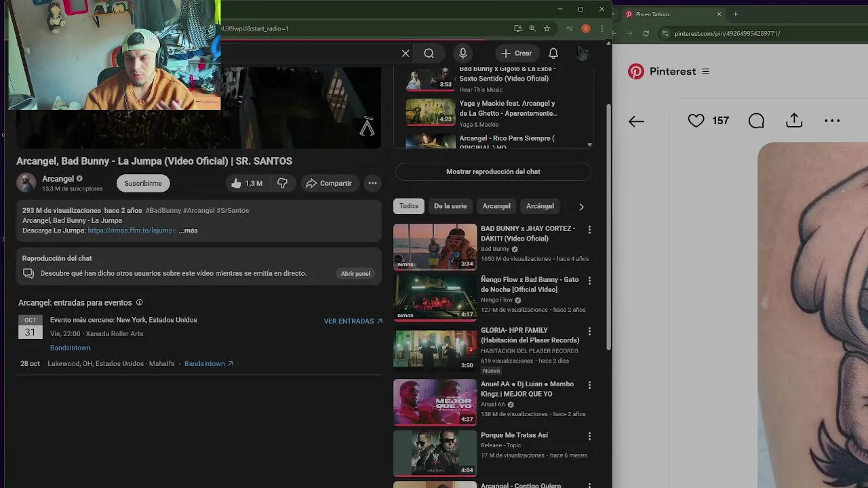Dislike the video with thumbs down
This screenshot has height=488, width=868.
coord(282,183)
